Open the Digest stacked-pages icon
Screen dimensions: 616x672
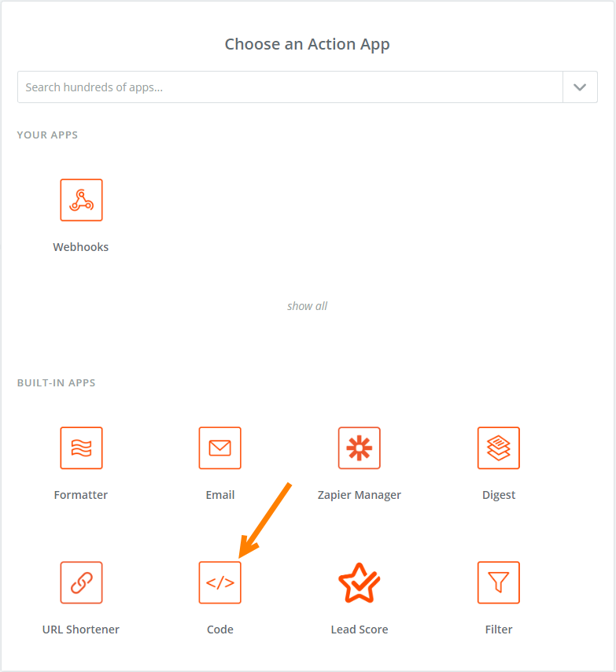(x=499, y=448)
